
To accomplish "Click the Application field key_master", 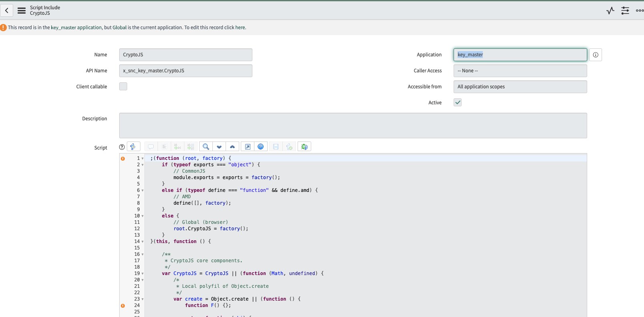I will click(x=520, y=55).
